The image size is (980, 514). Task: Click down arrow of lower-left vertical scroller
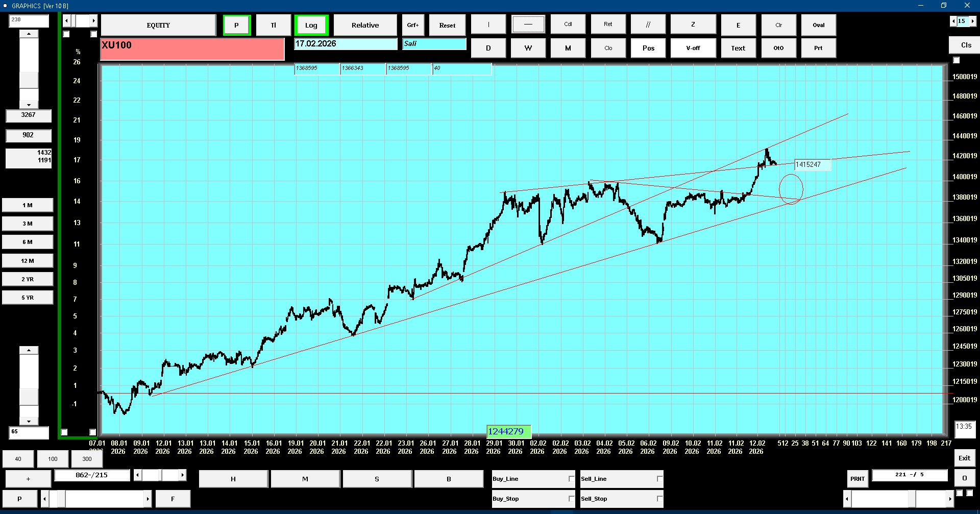[x=29, y=422]
